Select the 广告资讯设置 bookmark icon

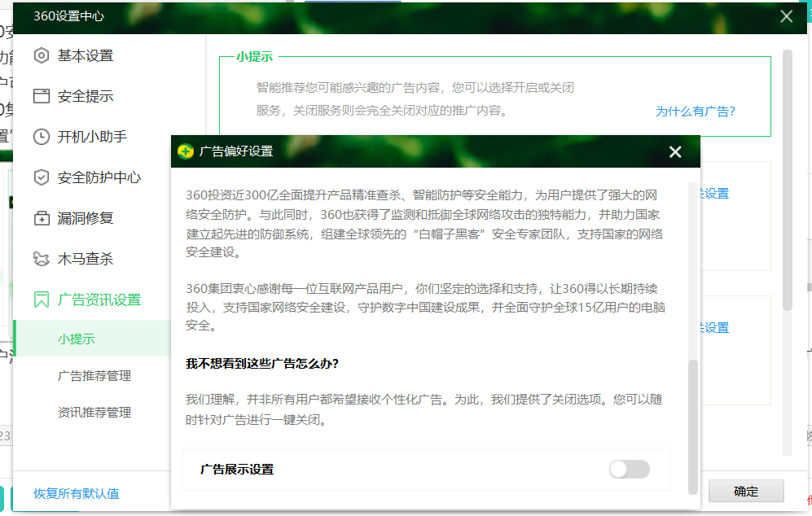click(41, 299)
